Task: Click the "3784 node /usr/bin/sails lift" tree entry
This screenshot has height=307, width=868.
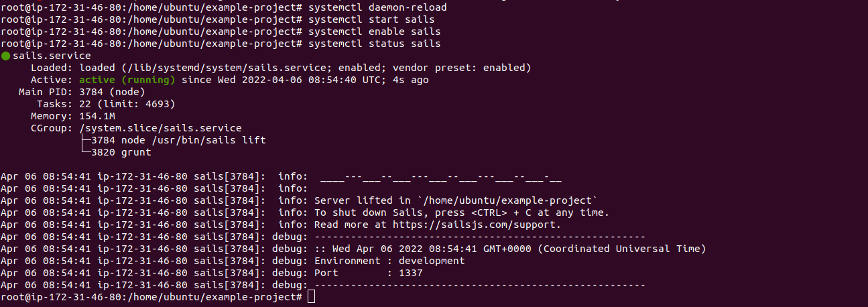Action: (x=178, y=140)
